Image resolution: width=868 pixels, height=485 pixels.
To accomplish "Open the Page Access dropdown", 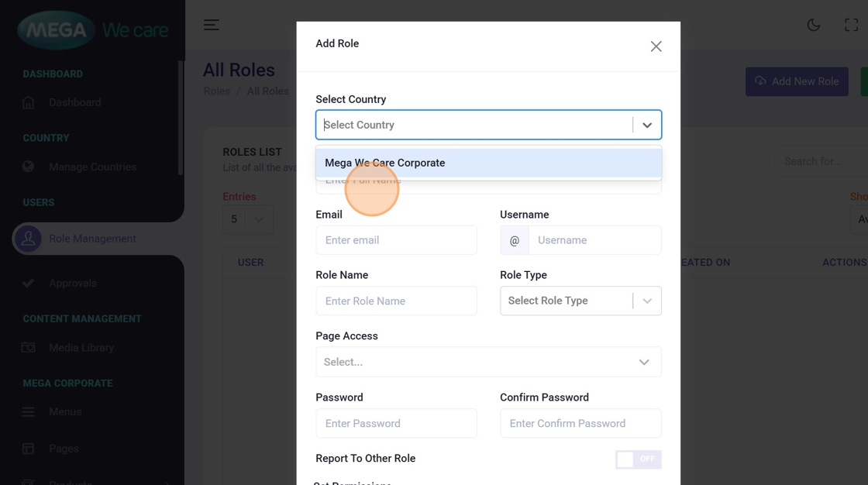I will [x=488, y=362].
